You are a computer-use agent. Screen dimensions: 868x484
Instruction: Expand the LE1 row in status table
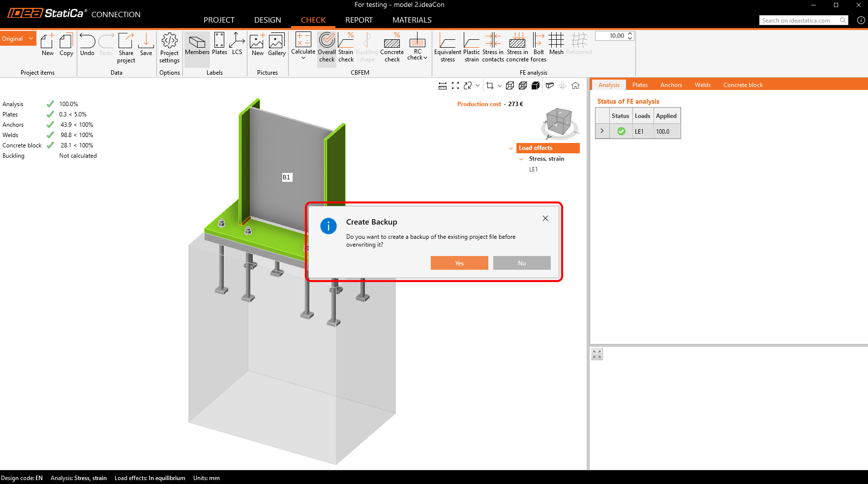coord(602,131)
